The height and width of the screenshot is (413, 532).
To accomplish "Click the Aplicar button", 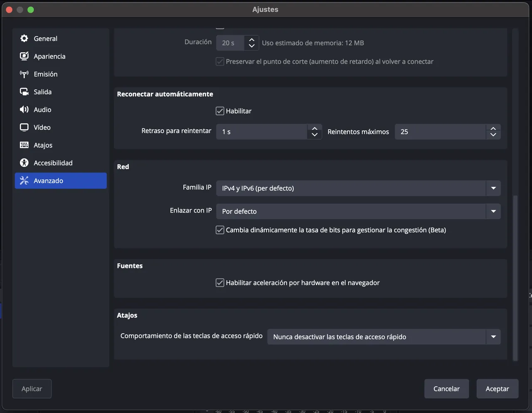I will [32, 388].
